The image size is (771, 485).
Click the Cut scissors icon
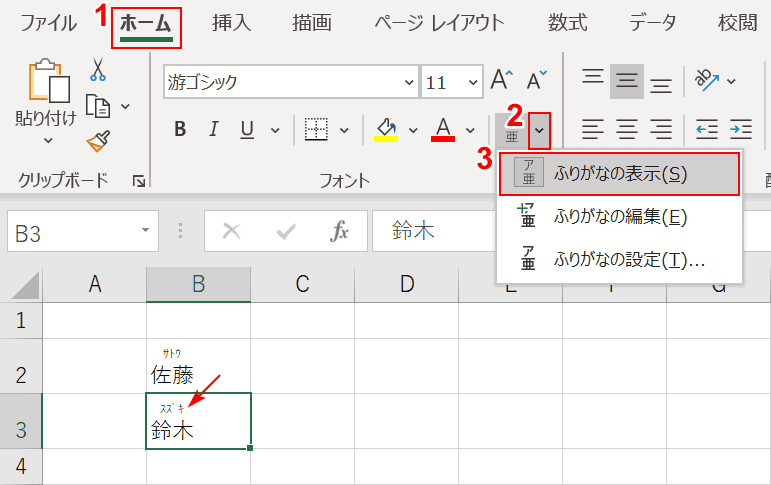tap(98, 69)
